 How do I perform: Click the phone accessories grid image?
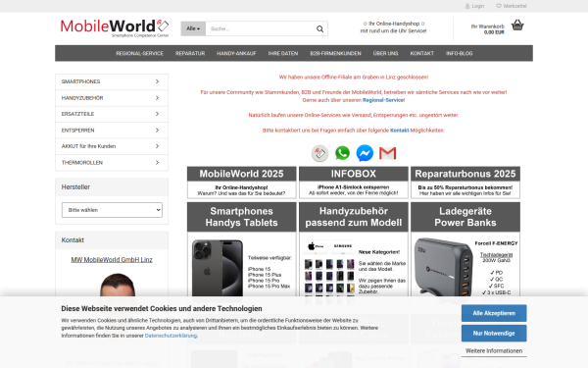(329, 271)
